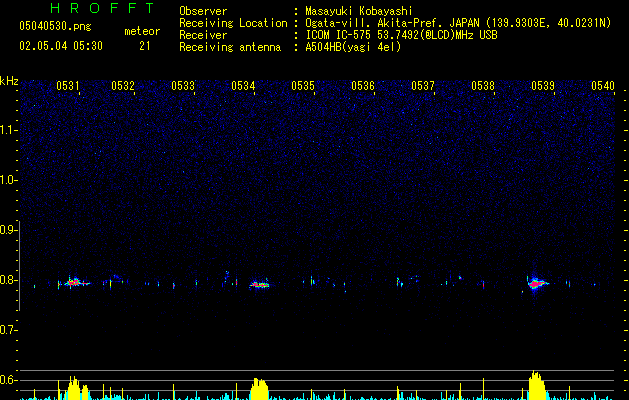Viewport: 629px width, 400px height.
Task: Click the 1.1 kHz axis label
Action: [8, 130]
